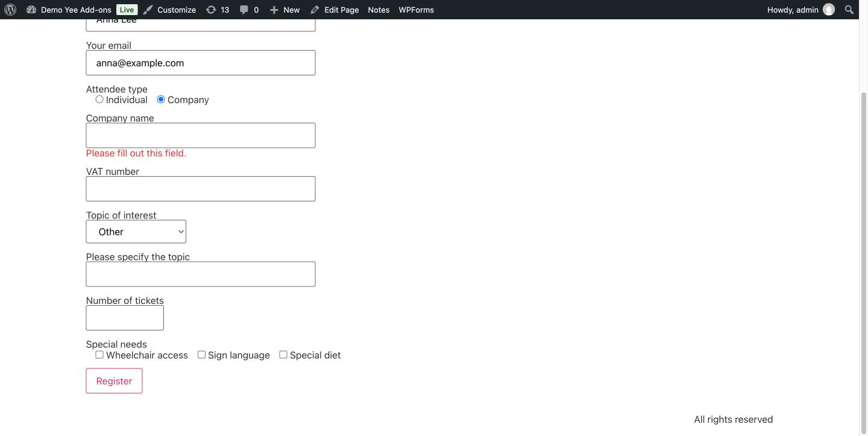
Task: Open the WPForms admin bar menu
Action: [416, 10]
